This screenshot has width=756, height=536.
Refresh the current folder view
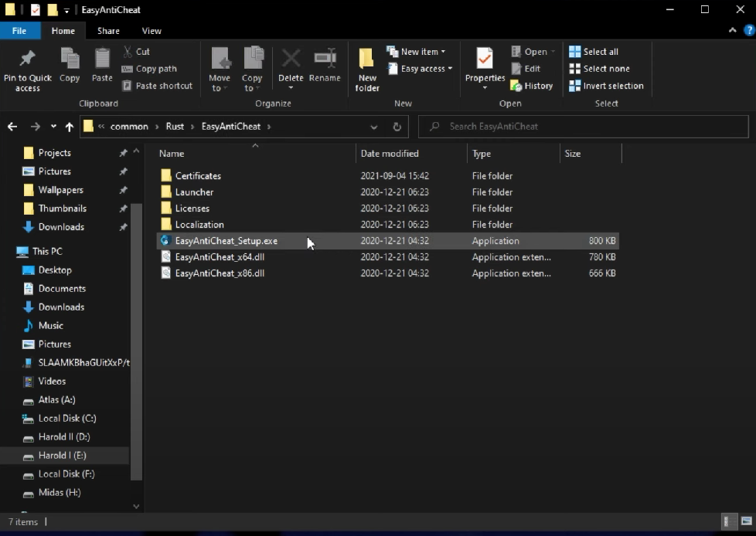(397, 127)
